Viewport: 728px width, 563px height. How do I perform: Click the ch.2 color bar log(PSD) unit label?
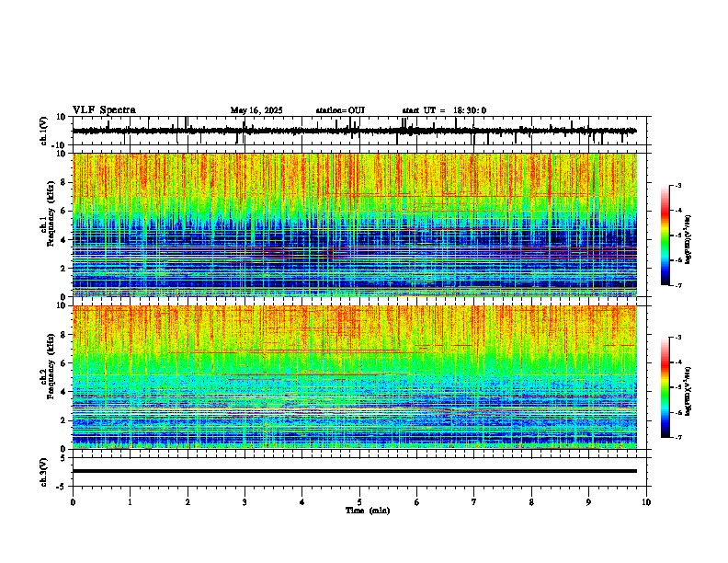[688, 392]
